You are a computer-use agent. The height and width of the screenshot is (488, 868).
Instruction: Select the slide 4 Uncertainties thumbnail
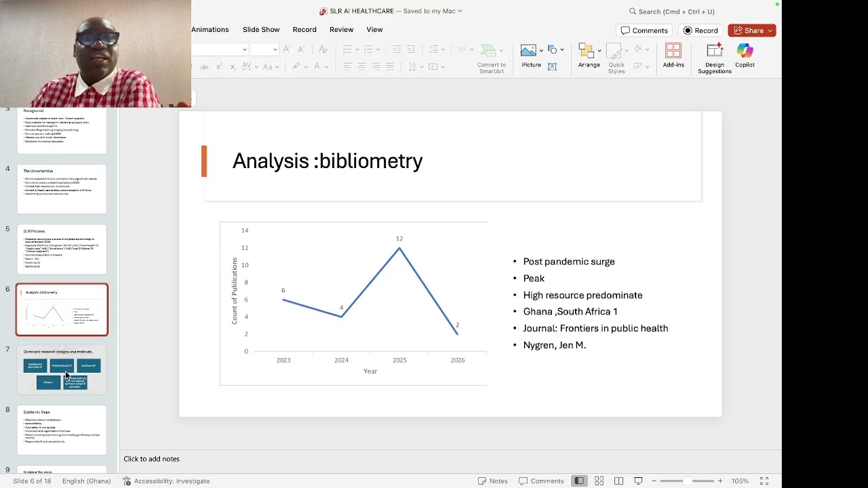[62, 189]
